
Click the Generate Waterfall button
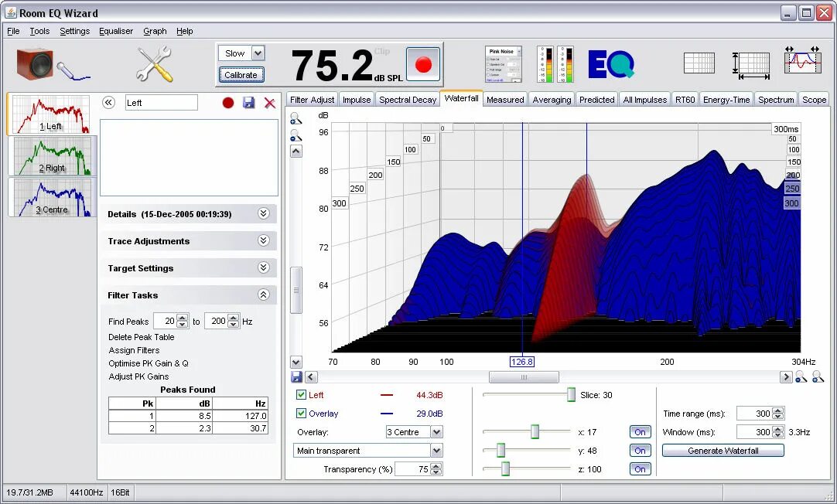tap(723, 450)
